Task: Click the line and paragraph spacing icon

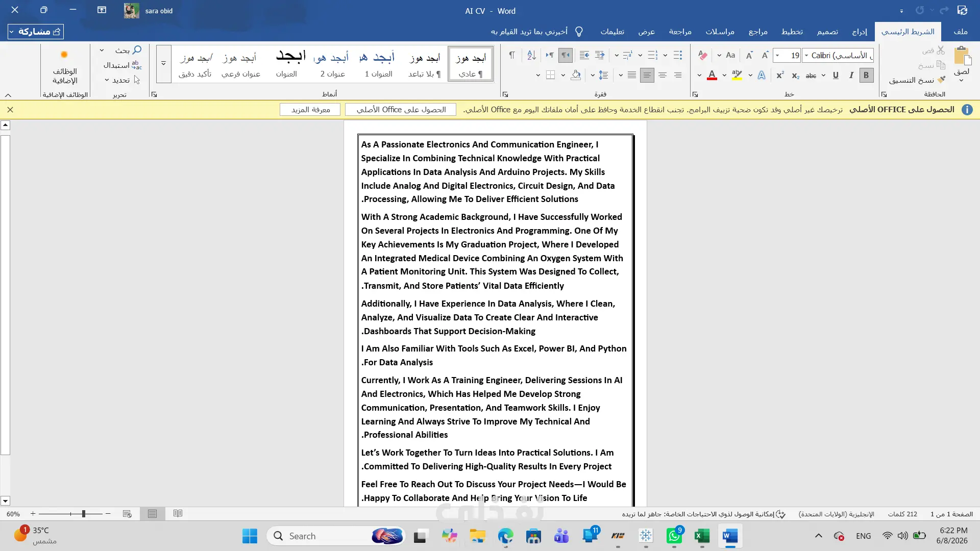Action: click(603, 76)
